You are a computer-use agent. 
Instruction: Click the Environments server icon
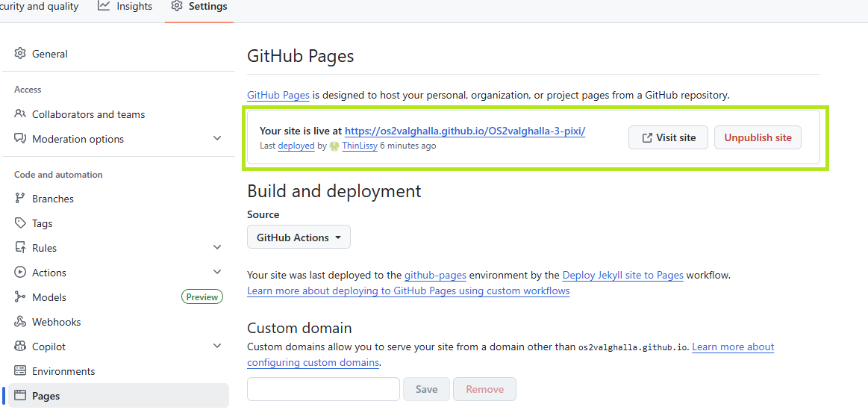(x=20, y=371)
